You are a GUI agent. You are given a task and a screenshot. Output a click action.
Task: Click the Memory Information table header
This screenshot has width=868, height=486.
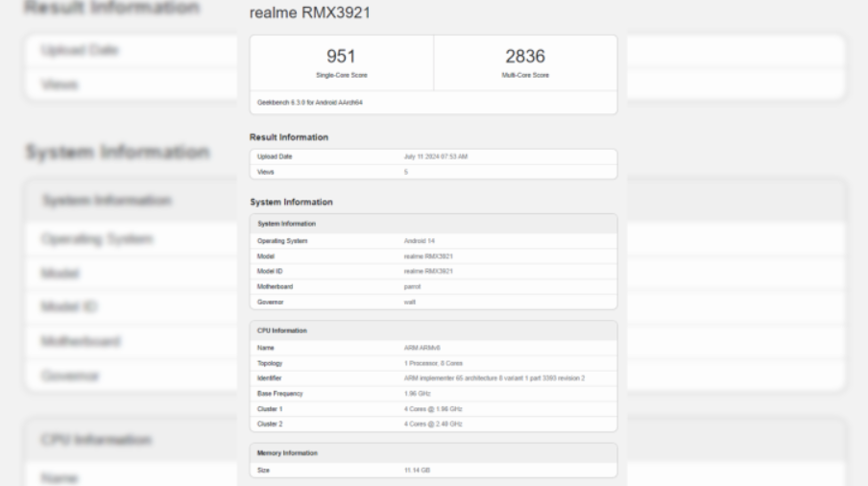click(287, 452)
